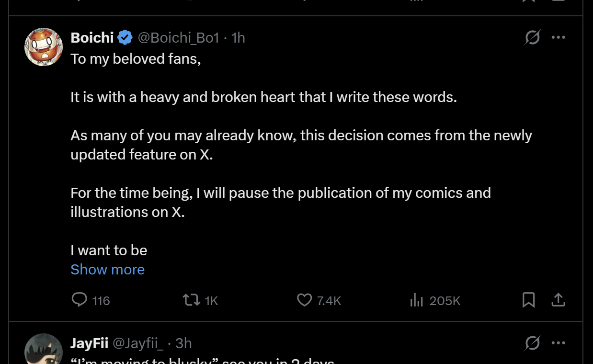Open the 1h timestamp on Boichi's post

click(x=238, y=37)
